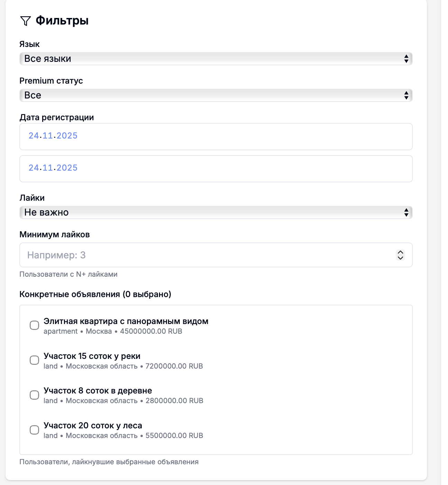Click the Premium статус label
The width and height of the screenshot is (448, 485).
pyautogui.click(x=51, y=81)
